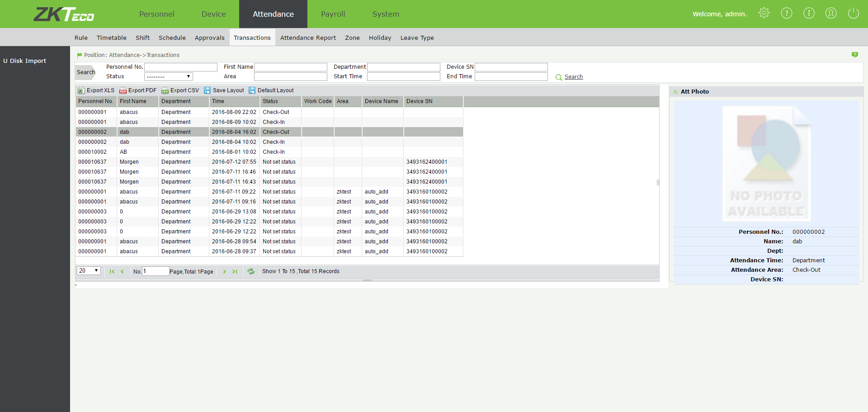Viewport: 868px width, 412px height.
Task: Go to the last page of records
Action: point(235,271)
